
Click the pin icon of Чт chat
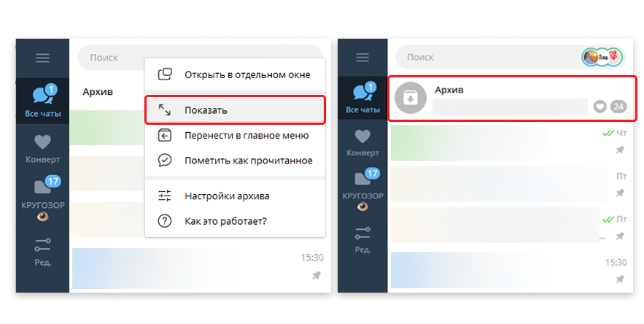click(620, 150)
